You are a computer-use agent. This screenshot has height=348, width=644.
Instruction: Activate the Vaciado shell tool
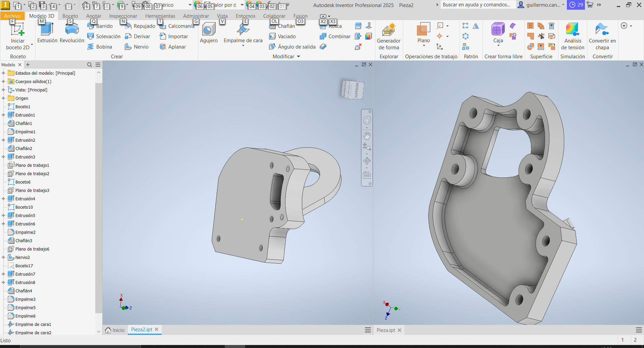coord(286,36)
